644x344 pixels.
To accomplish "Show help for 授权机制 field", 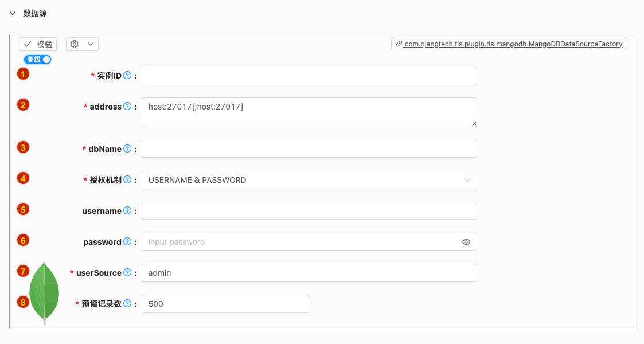I will pyautogui.click(x=127, y=180).
